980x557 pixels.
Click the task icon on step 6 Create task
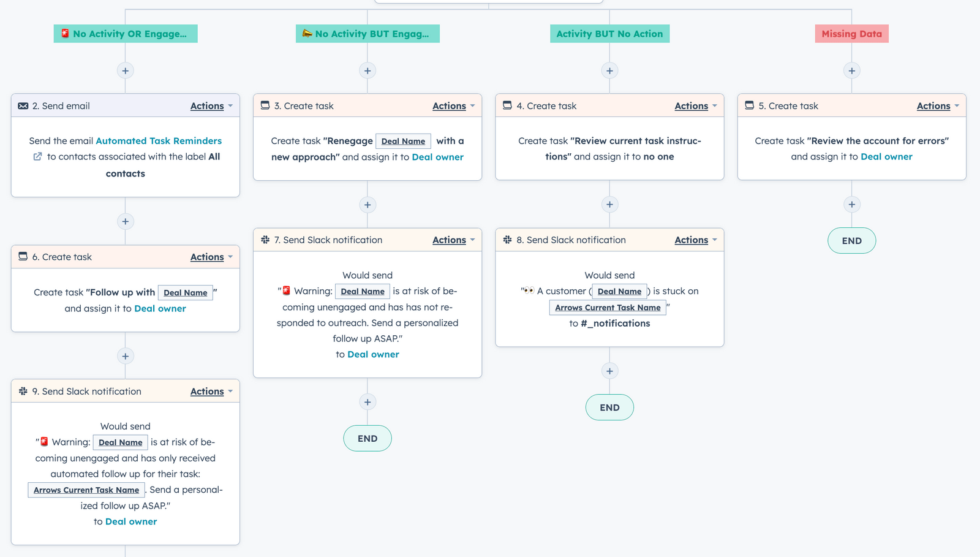tap(22, 257)
